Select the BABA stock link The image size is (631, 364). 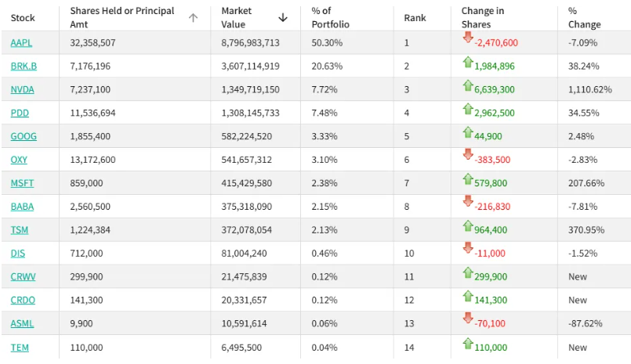pos(23,207)
